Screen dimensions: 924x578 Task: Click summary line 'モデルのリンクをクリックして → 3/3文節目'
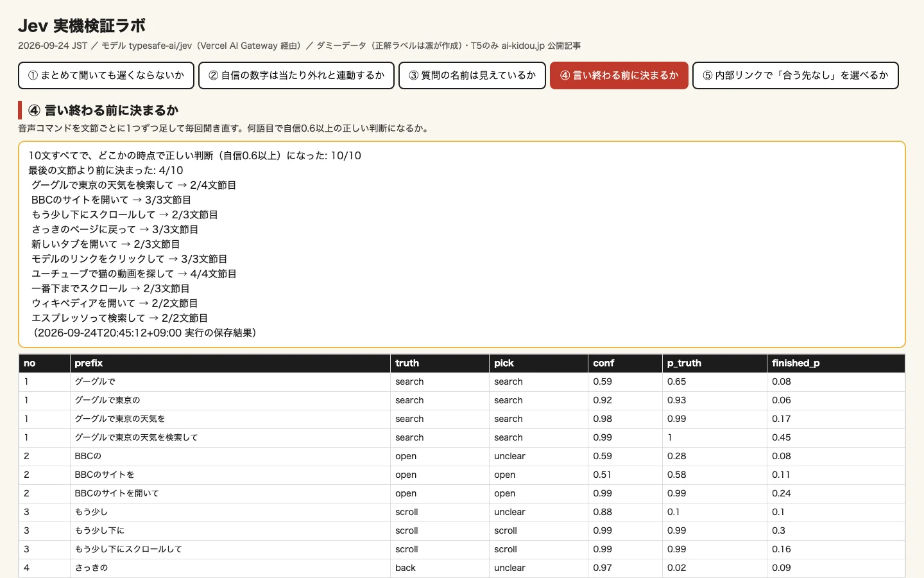(x=129, y=259)
